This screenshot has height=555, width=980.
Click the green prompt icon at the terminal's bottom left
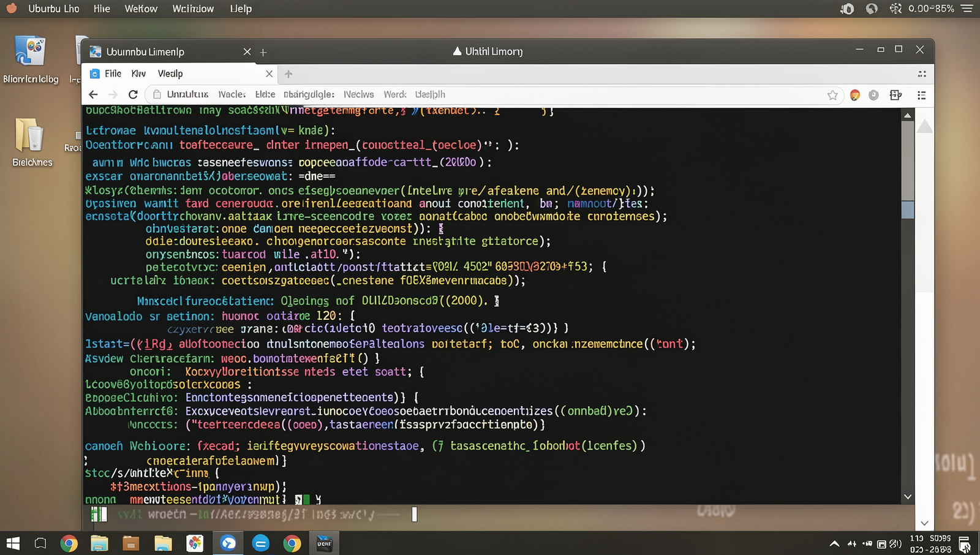click(x=97, y=515)
